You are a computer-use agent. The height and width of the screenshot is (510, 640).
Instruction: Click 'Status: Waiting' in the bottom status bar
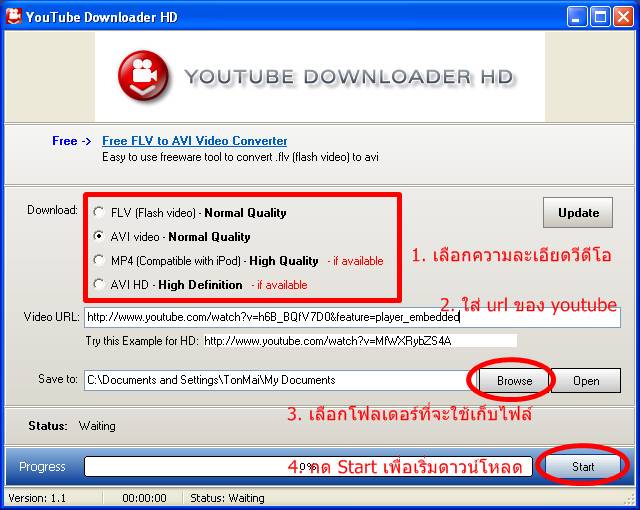pos(227,498)
